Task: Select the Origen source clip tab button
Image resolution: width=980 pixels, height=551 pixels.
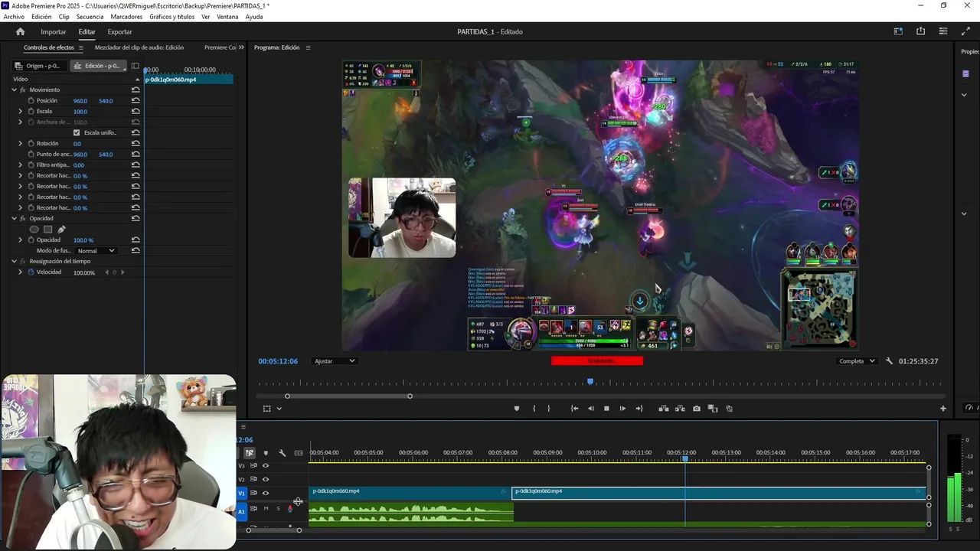Action: point(38,66)
